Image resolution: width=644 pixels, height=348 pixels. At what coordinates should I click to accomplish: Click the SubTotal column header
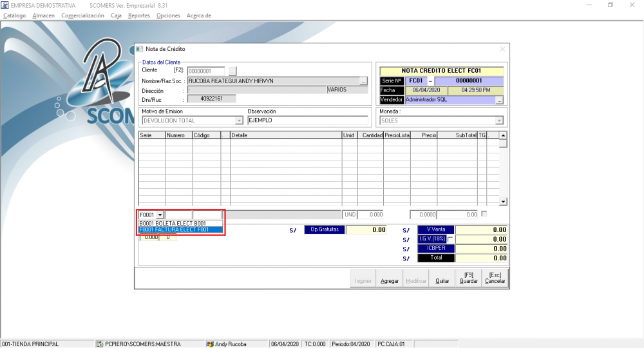(x=457, y=135)
